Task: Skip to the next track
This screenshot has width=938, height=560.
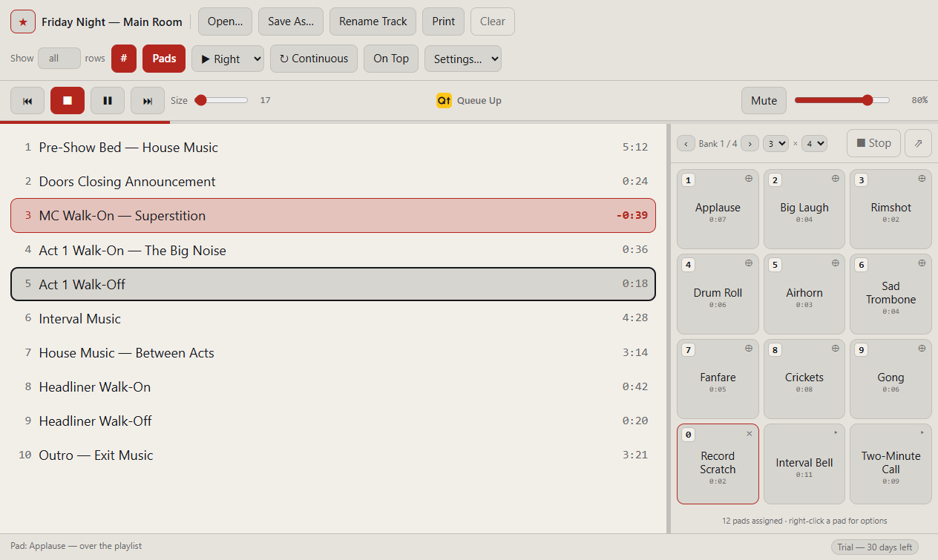Action: [148, 101]
